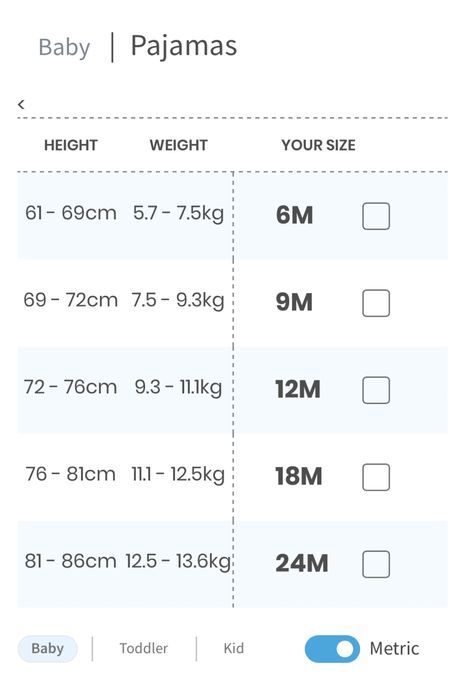Check the 6M size checkbox
Screen dimensions: 467x699
click(x=376, y=216)
